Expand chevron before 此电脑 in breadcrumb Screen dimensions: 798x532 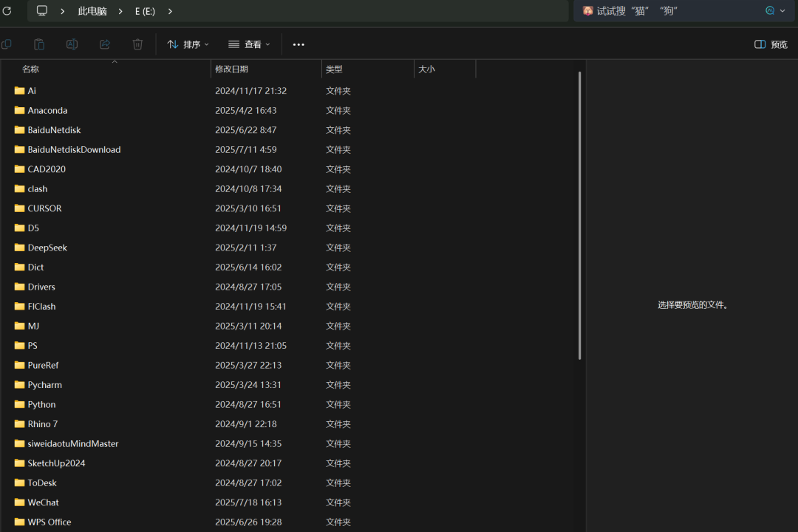62,11
